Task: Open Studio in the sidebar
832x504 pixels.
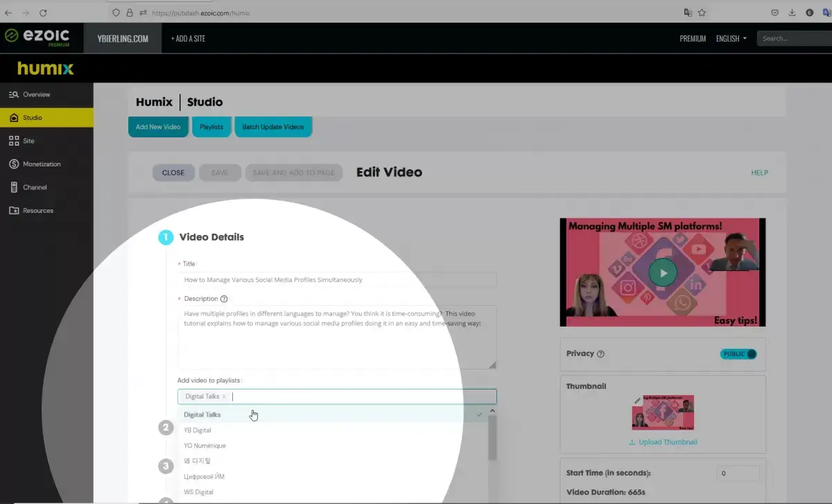Action: point(46,118)
